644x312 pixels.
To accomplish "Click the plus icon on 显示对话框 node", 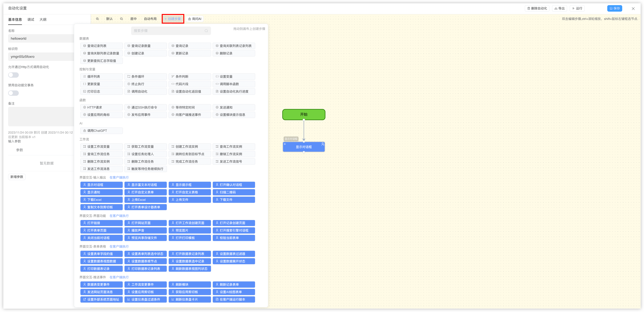I will click(x=285, y=144).
